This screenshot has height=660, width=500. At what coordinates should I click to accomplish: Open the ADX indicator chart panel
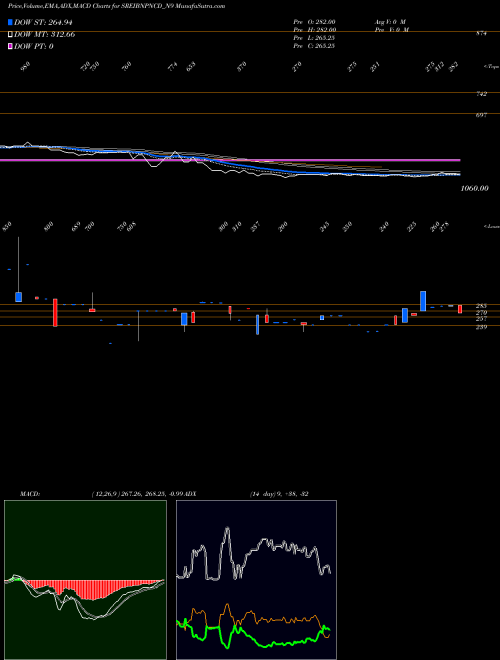(x=256, y=580)
